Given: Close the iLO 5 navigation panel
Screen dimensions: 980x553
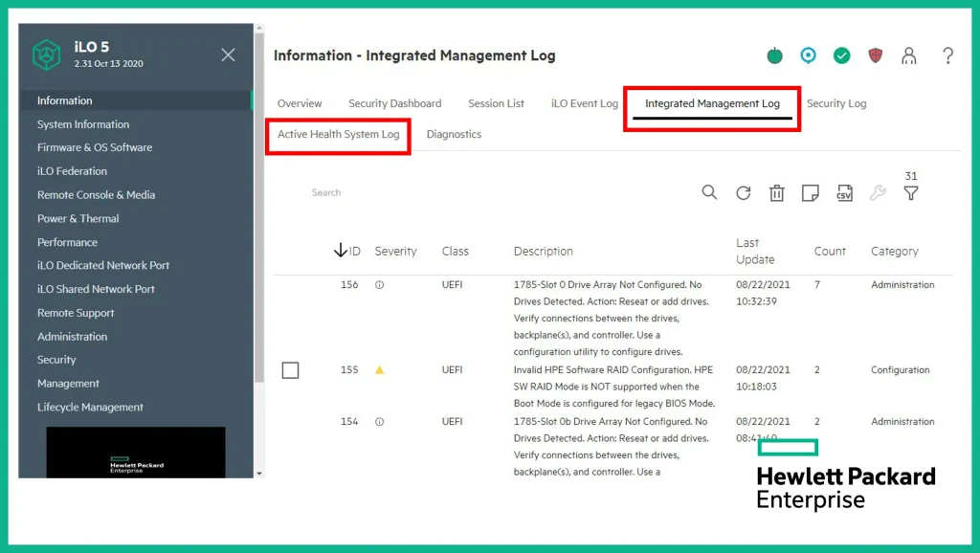Looking at the screenshot, I should click(x=228, y=55).
